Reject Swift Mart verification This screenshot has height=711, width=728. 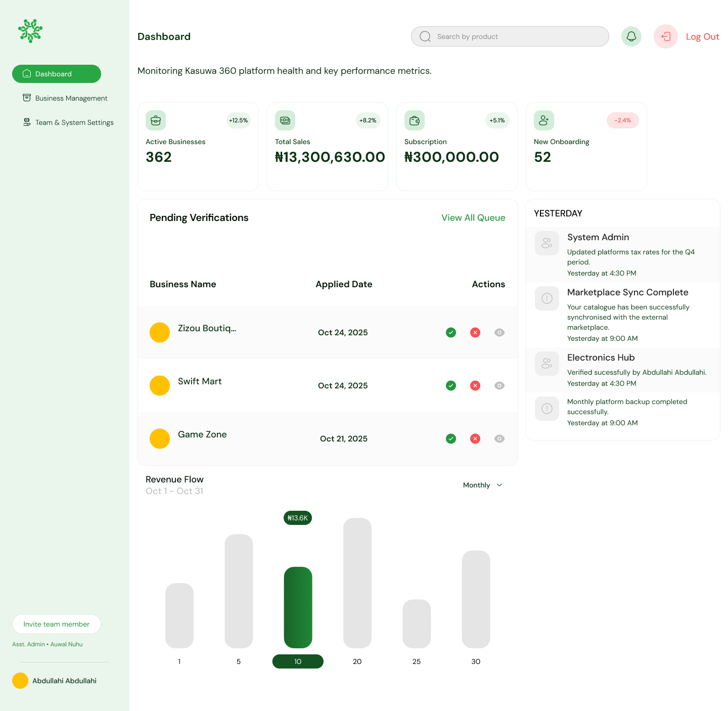475,385
